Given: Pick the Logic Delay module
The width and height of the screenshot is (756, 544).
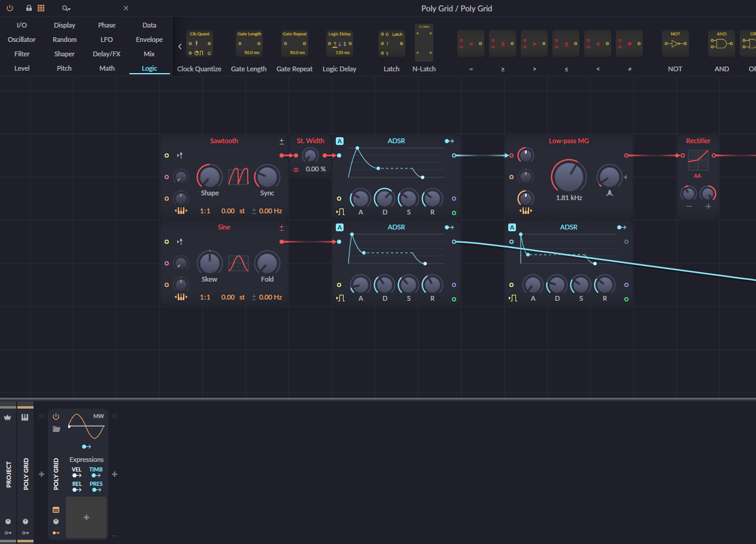Looking at the screenshot, I should click(339, 44).
